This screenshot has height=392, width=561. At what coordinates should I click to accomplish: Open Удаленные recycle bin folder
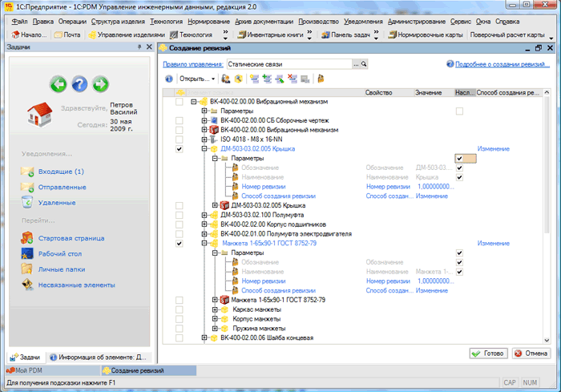pyautogui.click(x=57, y=203)
